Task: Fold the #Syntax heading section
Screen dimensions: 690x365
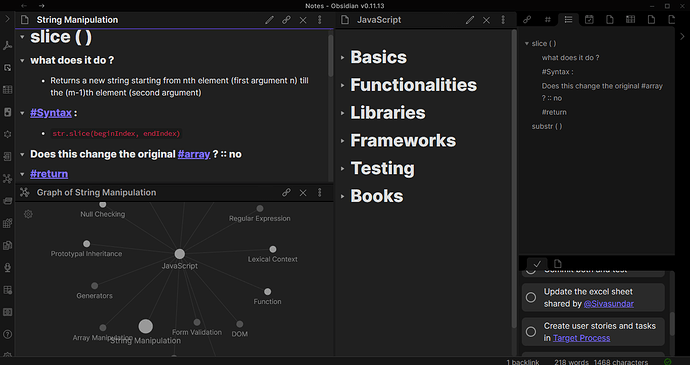Action: coord(22,113)
